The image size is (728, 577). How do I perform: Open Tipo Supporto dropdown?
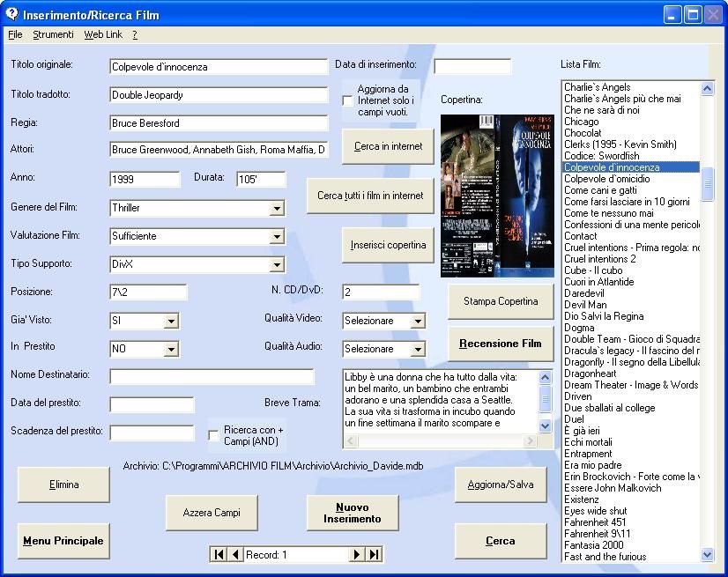[277, 264]
